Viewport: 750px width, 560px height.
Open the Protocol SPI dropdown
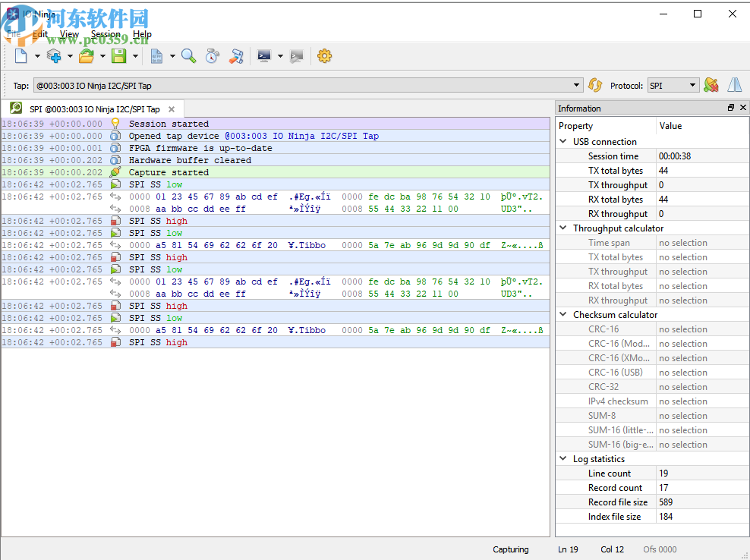click(x=673, y=86)
